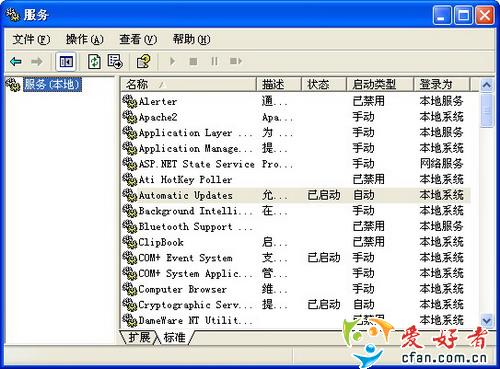Click 自动 startup type of Cryptographic Serv

click(364, 305)
